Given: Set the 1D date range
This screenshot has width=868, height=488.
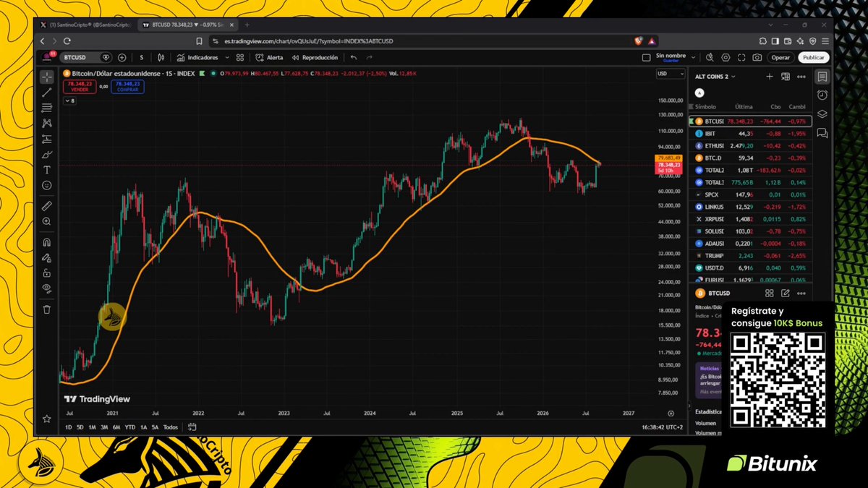Looking at the screenshot, I should pos(69,427).
